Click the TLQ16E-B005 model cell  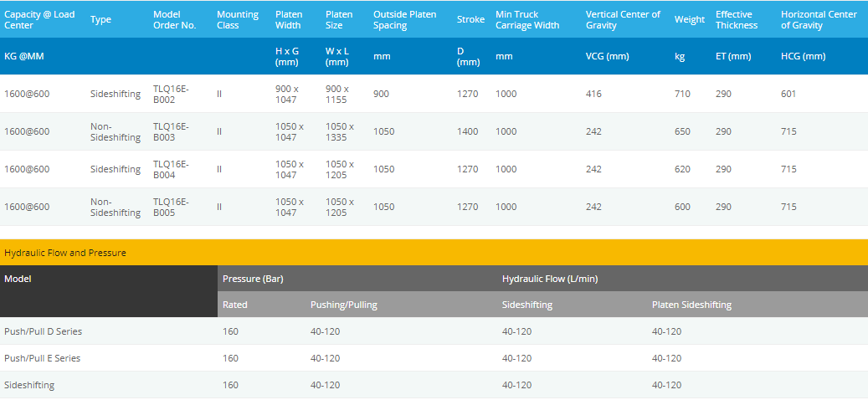172,207
